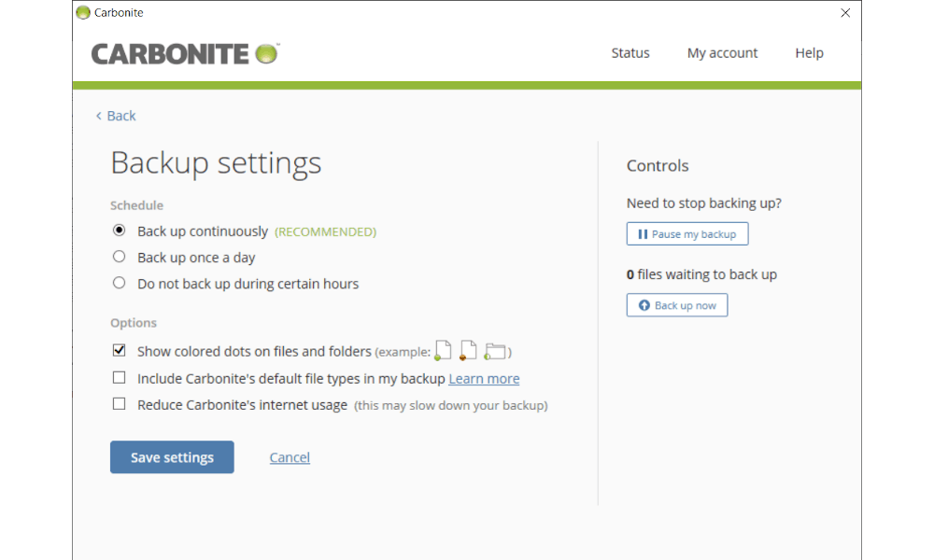Open the Help menu item

pos(809,53)
